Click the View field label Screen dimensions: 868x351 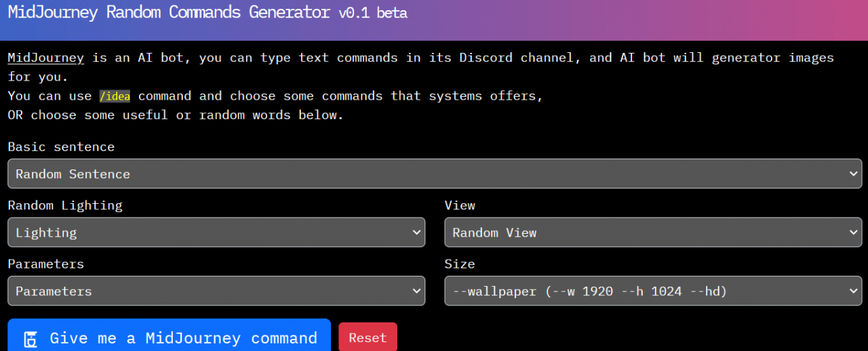pyautogui.click(x=460, y=205)
